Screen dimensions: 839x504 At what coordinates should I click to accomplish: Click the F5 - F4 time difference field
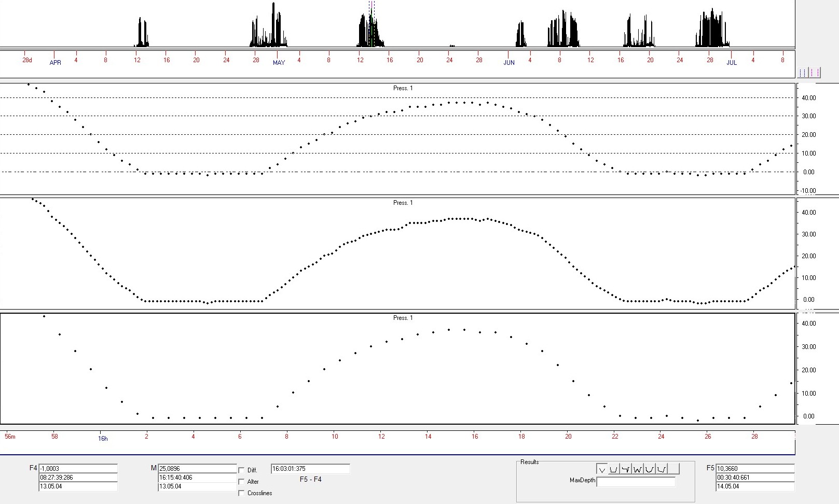click(x=310, y=469)
